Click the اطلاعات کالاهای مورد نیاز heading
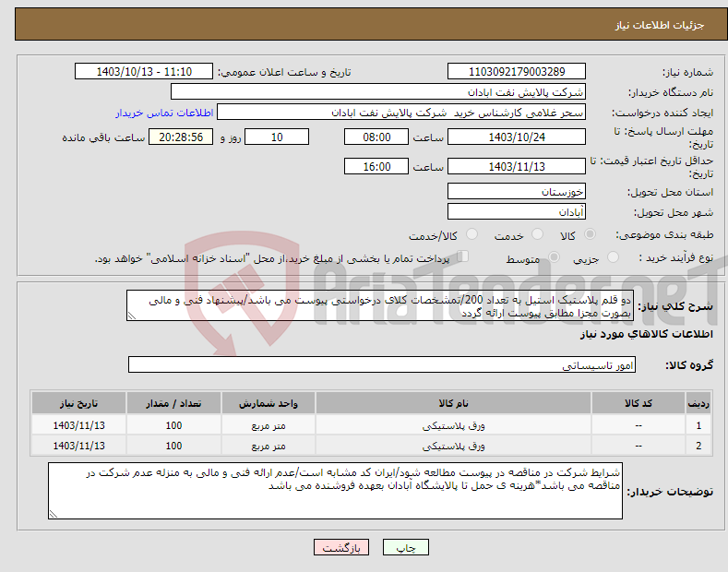This screenshot has height=572, width=728. tap(646, 334)
